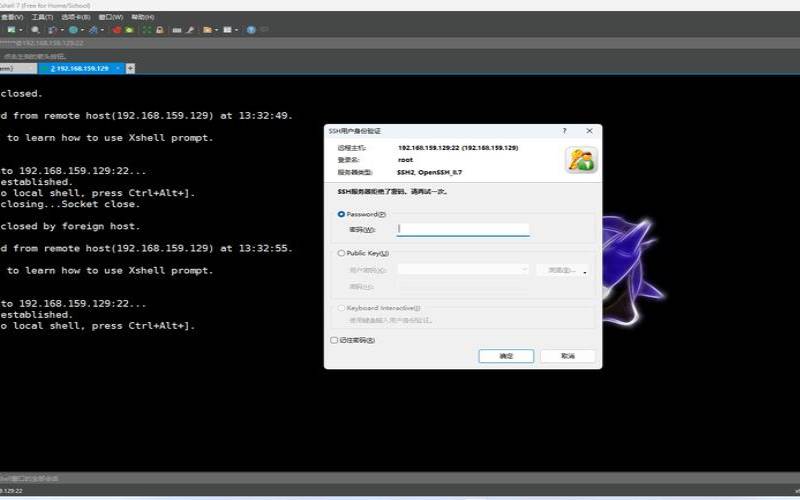Click the blue help icon in toolbar

pos(251,30)
